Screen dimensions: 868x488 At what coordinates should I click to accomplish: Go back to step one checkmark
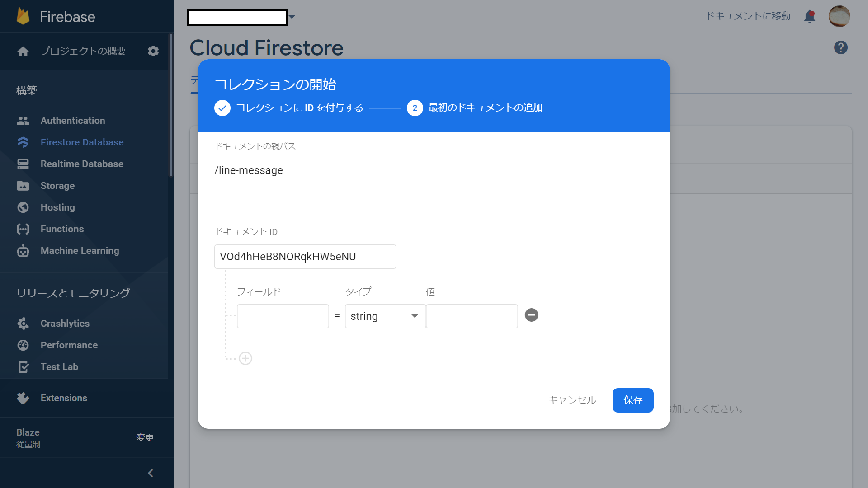tap(222, 108)
